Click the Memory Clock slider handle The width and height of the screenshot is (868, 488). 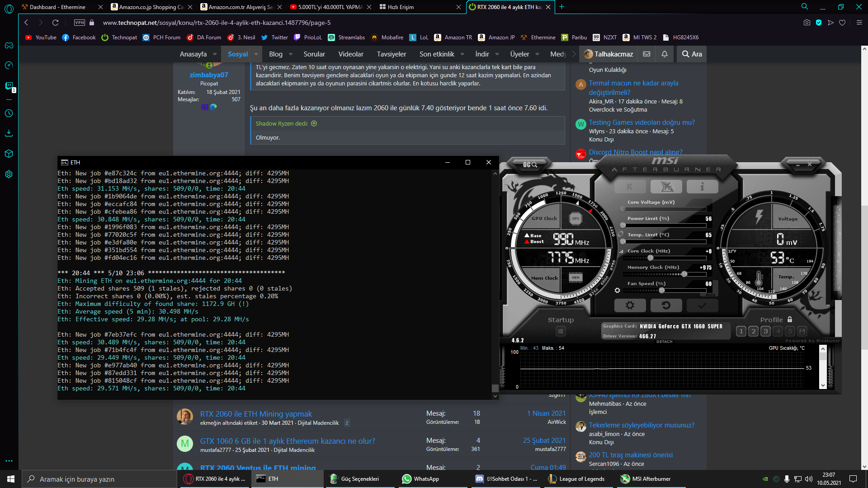[684, 274]
